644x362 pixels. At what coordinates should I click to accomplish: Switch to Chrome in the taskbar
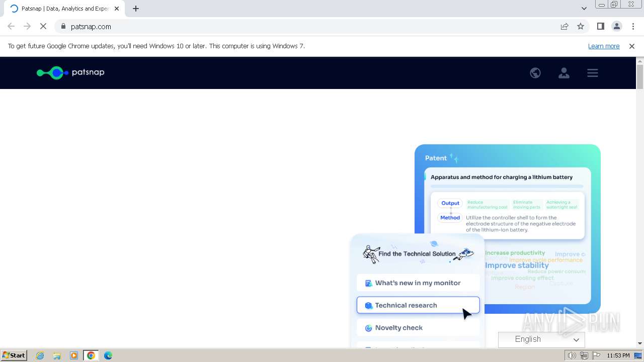tap(91, 355)
